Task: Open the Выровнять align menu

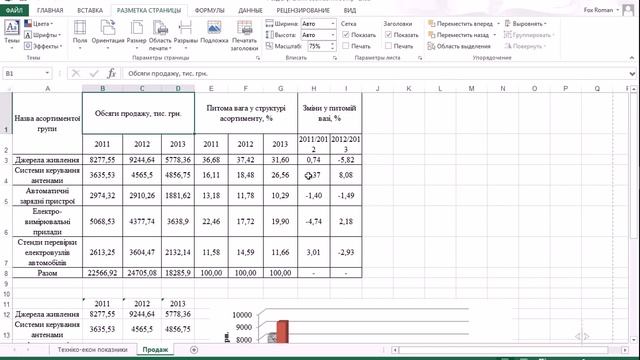Action: [x=526, y=24]
